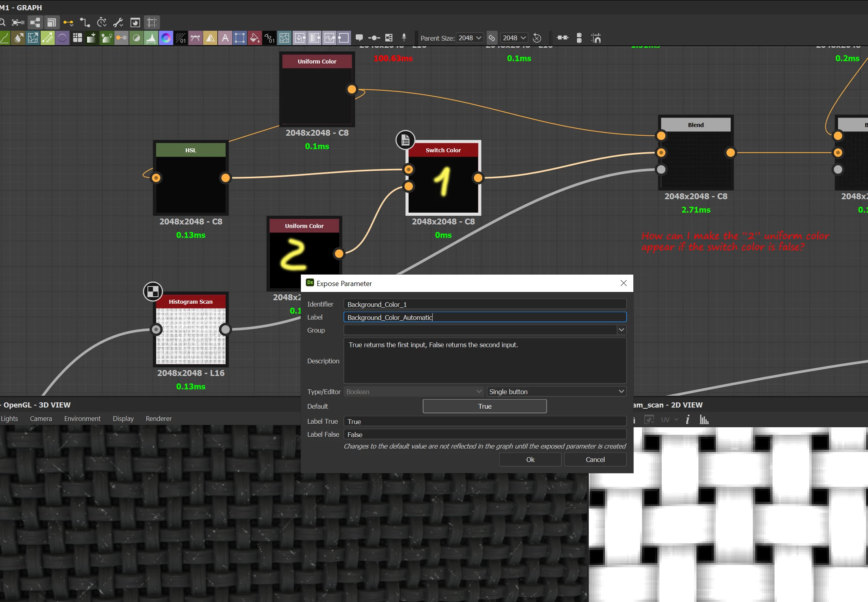
Task: Add a Text node from the toolbar
Action: pyautogui.click(x=225, y=38)
